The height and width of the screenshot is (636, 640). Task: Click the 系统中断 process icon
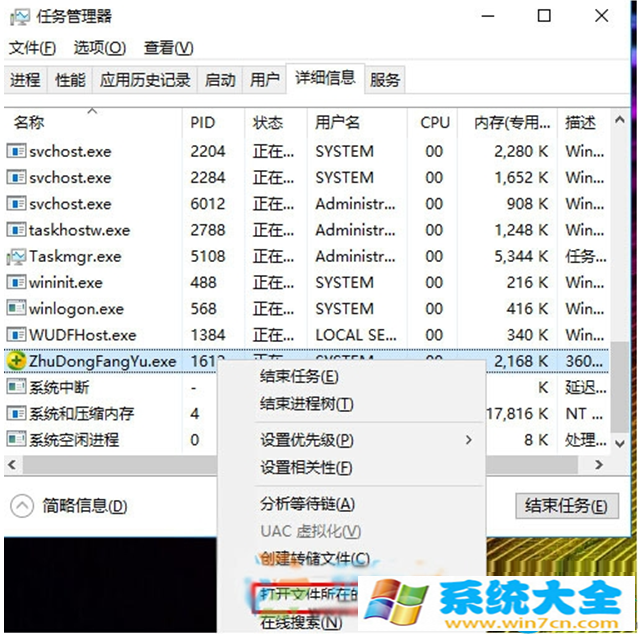click(16, 387)
